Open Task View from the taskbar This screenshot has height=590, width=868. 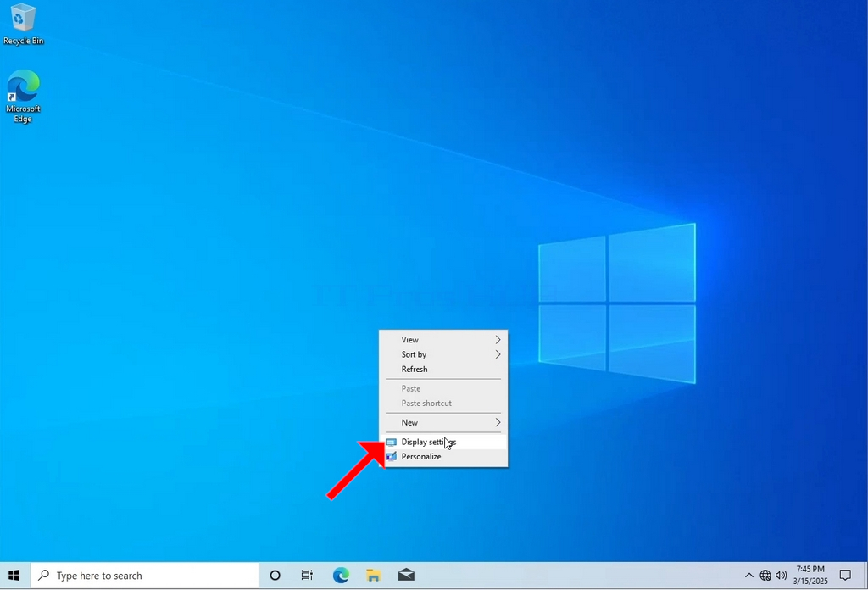(x=307, y=576)
